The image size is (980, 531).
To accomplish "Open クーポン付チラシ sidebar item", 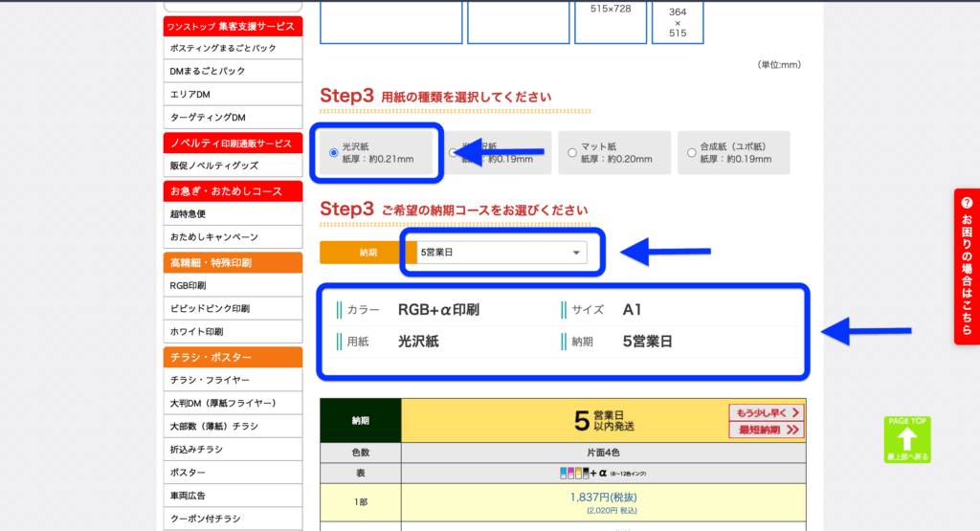I will (x=233, y=519).
